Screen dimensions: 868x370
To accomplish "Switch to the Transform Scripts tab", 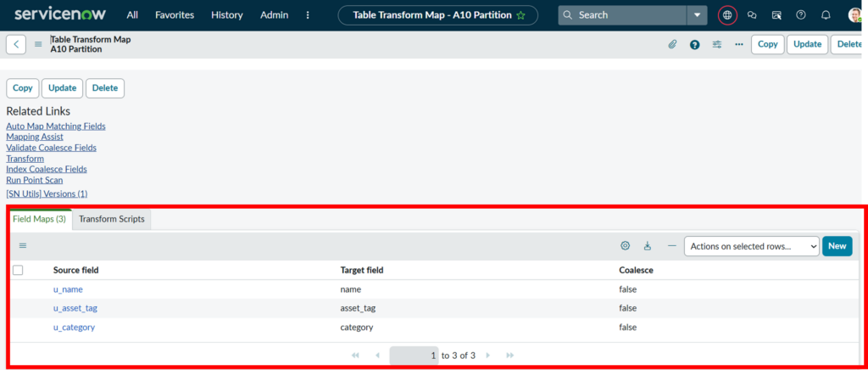I will click(x=111, y=219).
